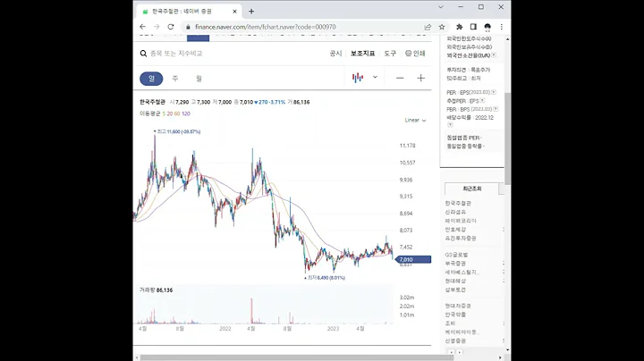Open 현대해상 in recent list
Screen dimensions: 644x361
(455, 281)
